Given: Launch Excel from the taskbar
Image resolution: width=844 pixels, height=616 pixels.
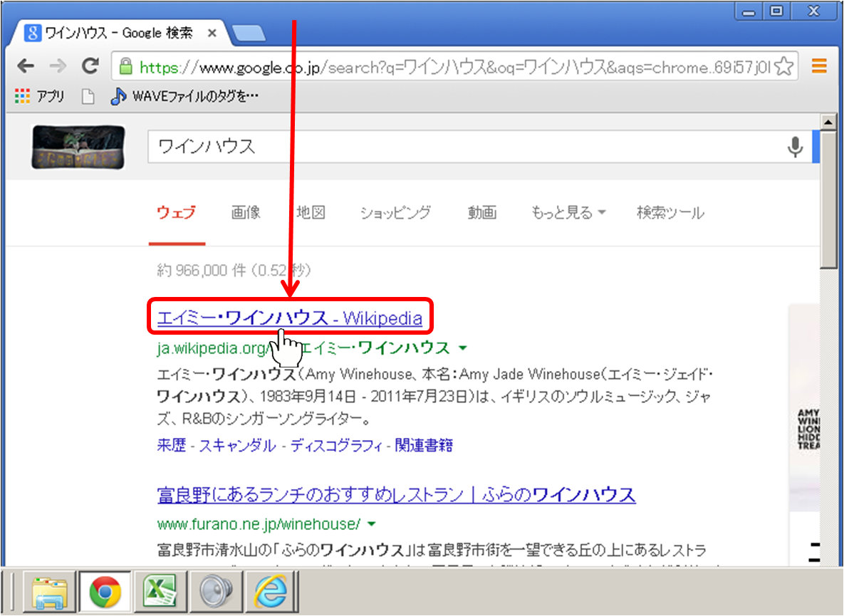Looking at the screenshot, I should [160, 592].
